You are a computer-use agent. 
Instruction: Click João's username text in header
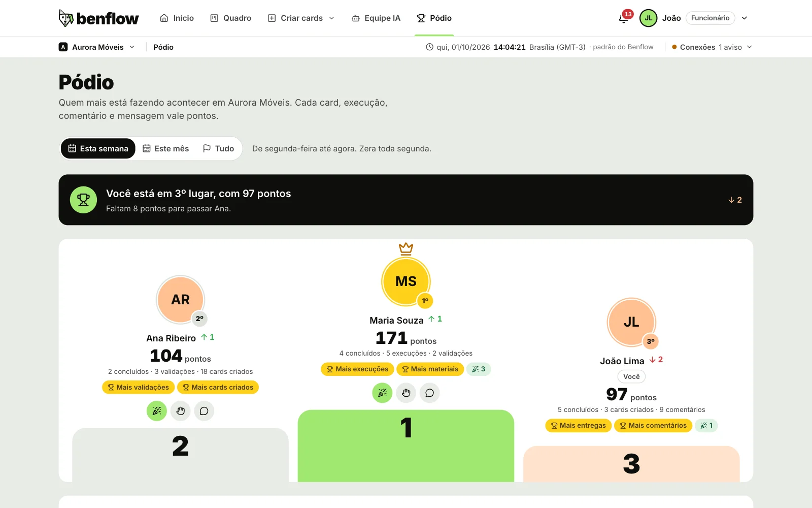[671, 18]
